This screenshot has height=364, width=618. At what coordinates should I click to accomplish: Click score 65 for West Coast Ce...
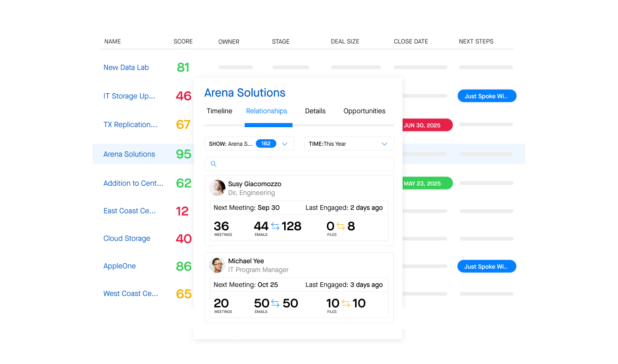pos(184,294)
